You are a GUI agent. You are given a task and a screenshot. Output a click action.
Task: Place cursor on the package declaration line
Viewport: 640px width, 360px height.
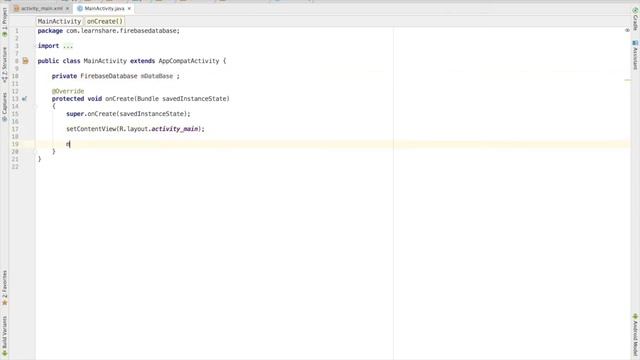point(109,31)
